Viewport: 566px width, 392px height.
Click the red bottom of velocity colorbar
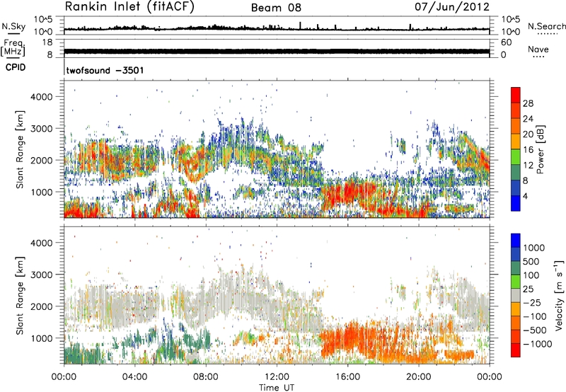tap(516, 350)
